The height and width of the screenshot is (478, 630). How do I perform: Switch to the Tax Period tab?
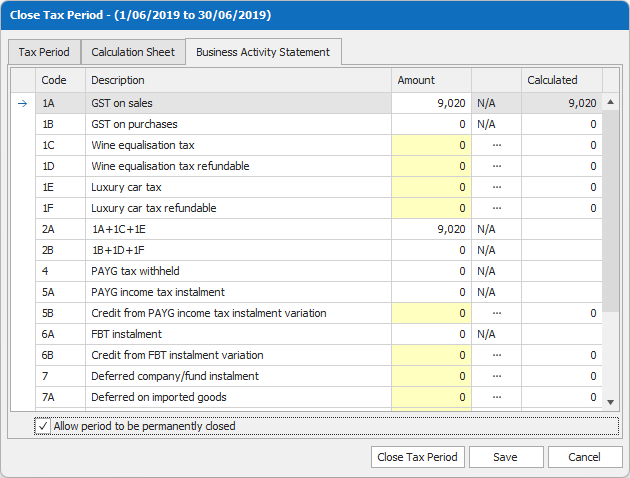(x=43, y=52)
